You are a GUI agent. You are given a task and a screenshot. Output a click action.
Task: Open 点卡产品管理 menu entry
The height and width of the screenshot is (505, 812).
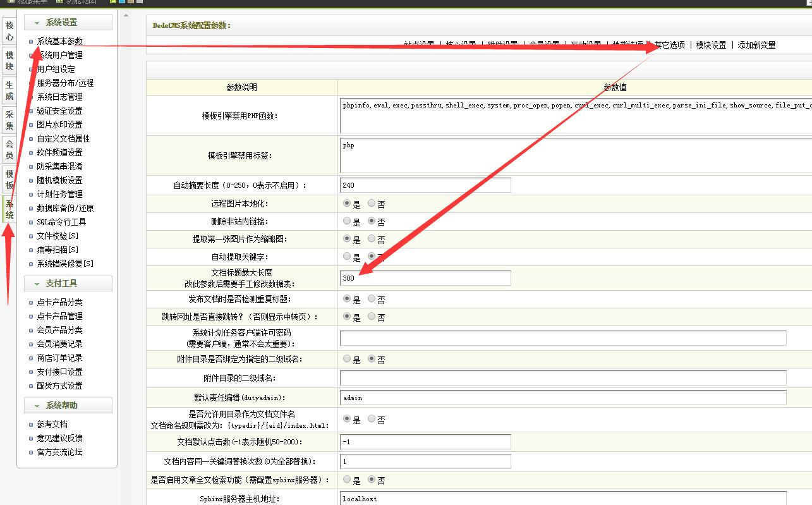(x=59, y=316)
